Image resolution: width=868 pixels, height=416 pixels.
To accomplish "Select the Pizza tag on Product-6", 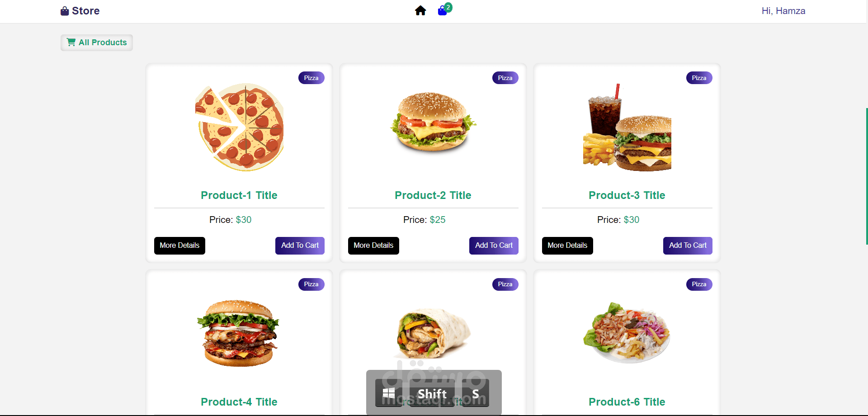I will pyautogui.click(x=699, y=284).
